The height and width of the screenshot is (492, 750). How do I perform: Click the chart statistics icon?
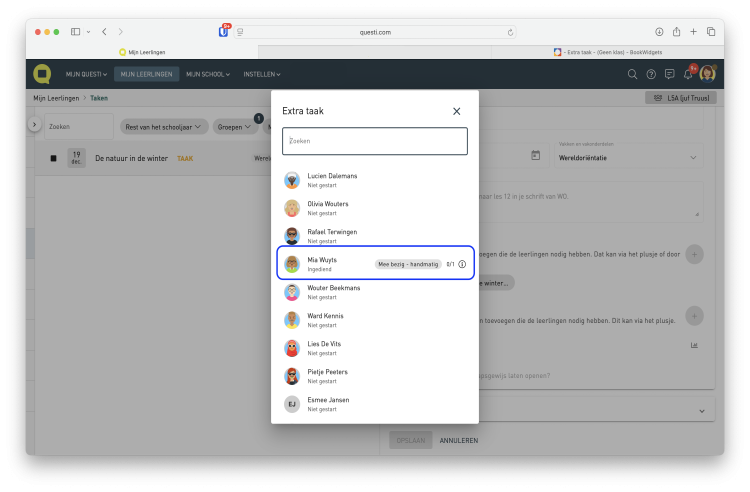pos(694,345)
